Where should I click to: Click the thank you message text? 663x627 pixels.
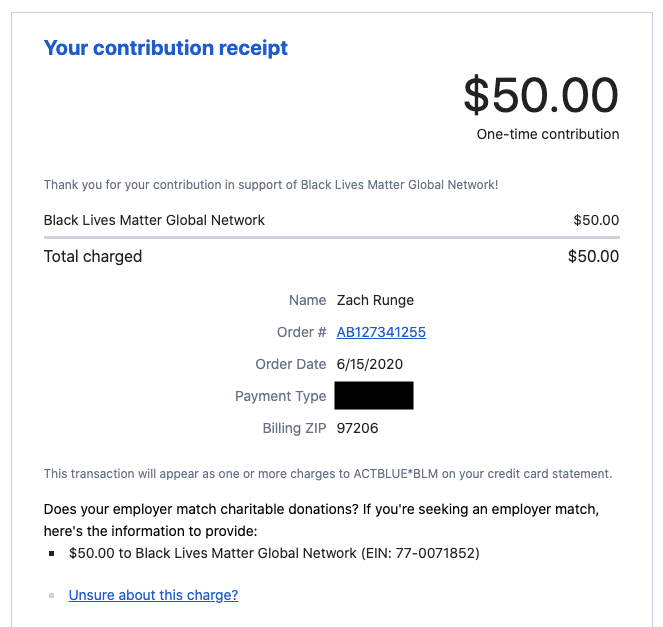[271, 185]
